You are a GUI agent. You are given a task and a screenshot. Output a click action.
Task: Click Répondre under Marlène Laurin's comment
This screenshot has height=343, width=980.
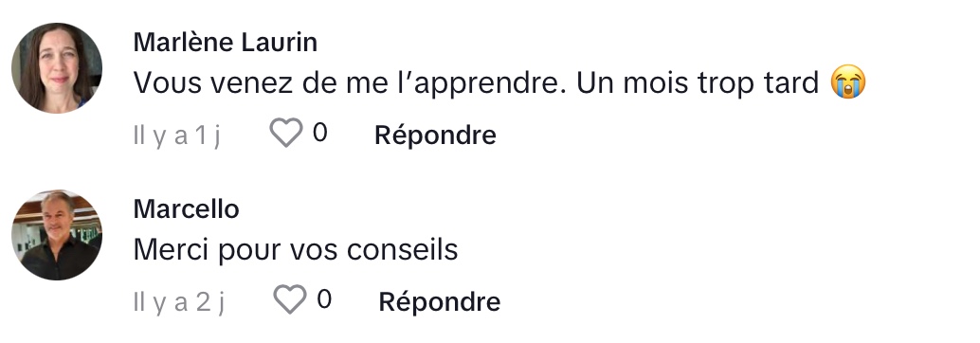pyautogui.click(x=435, y=135)
